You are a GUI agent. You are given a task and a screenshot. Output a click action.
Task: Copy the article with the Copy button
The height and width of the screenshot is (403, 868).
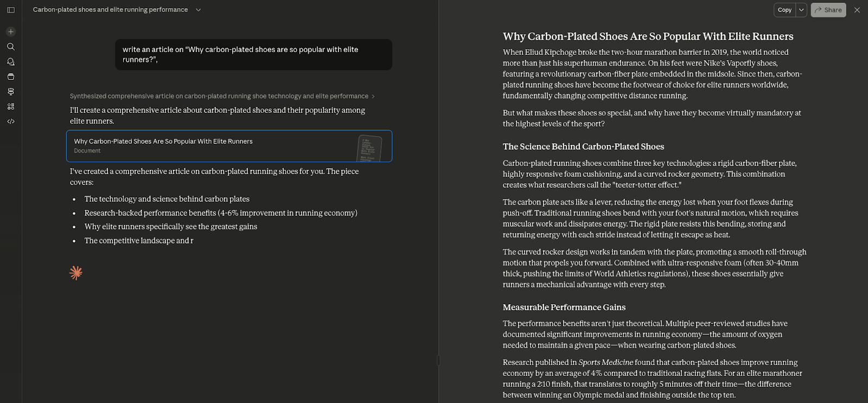(x=784, y=10)
